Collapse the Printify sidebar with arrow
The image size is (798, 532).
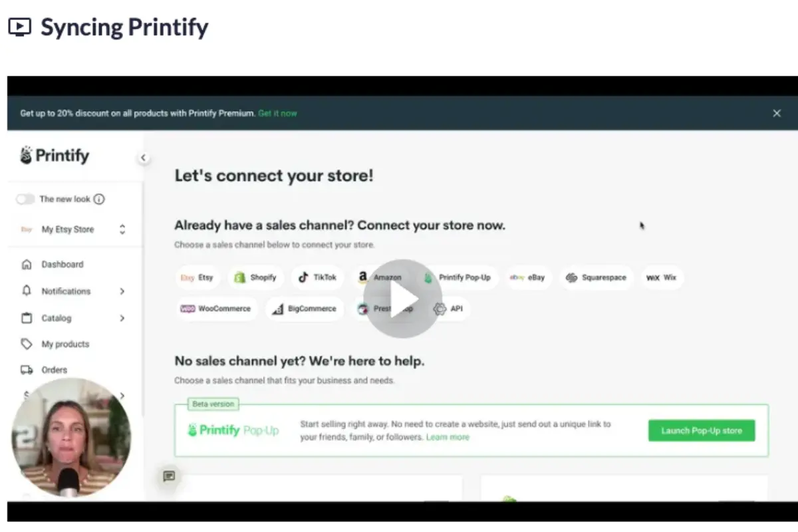[143, 158]
